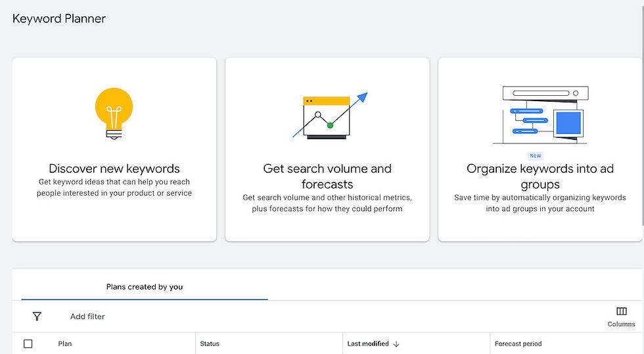This screenshot has height=354, width=644.
Task: Click the Status column header
Action: point(210,343)
